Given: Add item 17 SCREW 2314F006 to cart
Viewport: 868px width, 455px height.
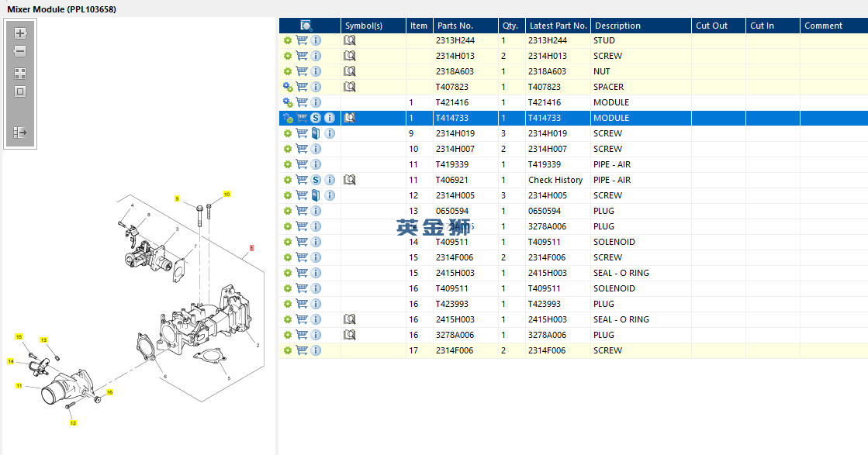Looking at the screenshot, I should click(x=302, y=350).
